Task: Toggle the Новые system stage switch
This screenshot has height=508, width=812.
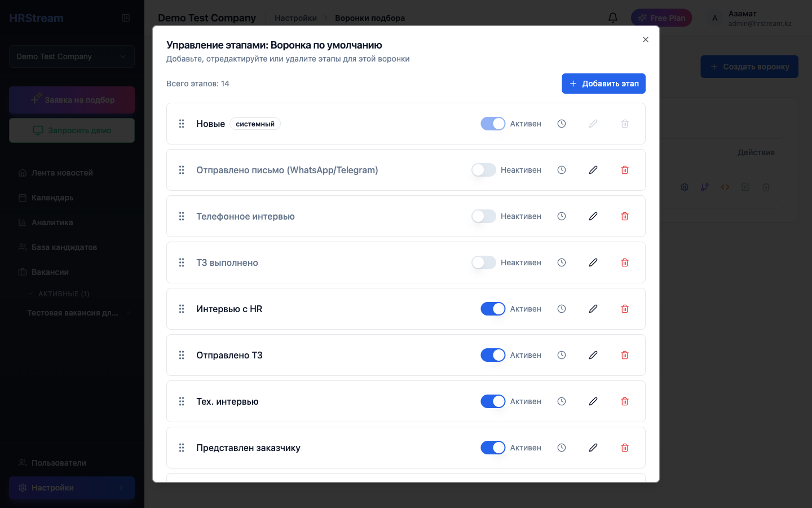Action: pyautogui.click(x=493, y=124)
